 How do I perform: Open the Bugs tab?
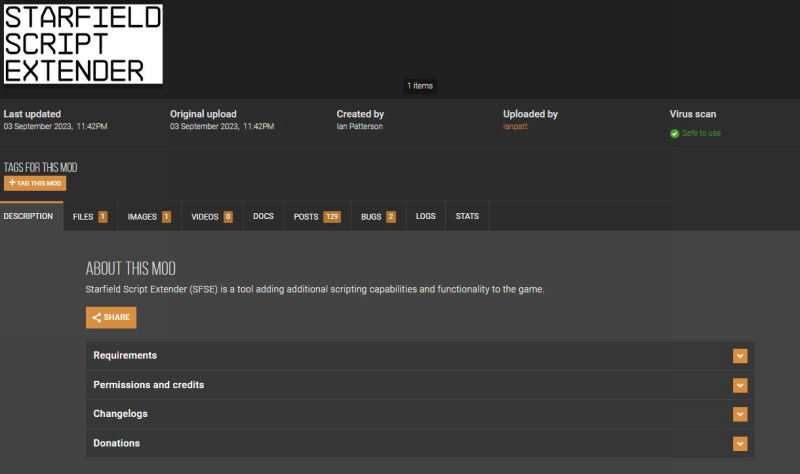click(378, 217)
